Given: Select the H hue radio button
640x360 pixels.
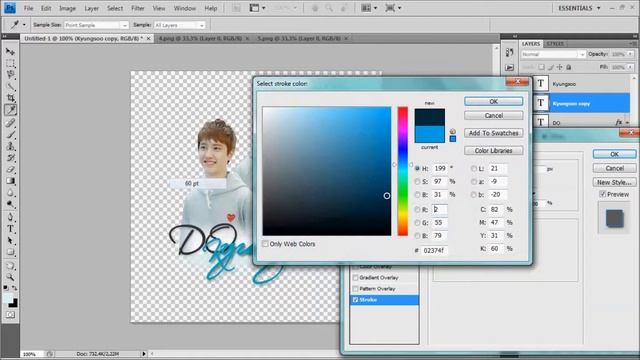Looking at the screenshot, I should (x=417, y=168).
